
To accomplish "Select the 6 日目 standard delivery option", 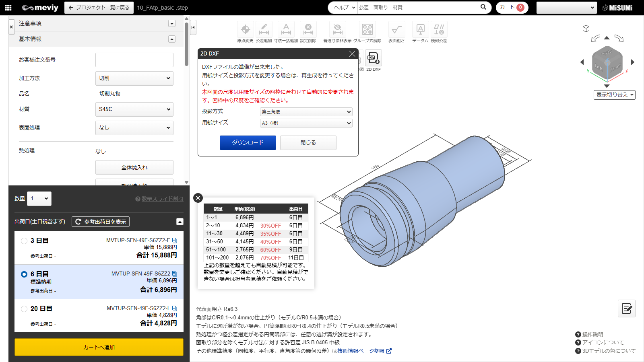I will coord(24,274).
